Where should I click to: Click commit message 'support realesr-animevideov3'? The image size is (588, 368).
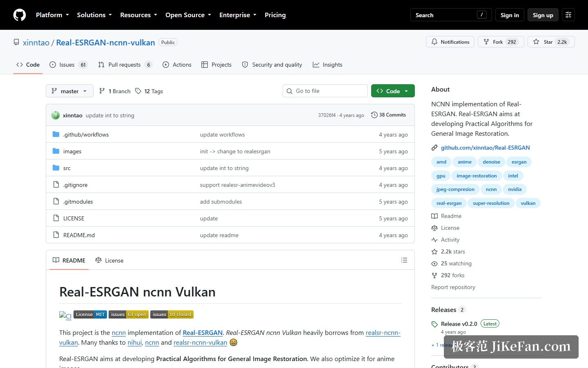tap(238, 185)
